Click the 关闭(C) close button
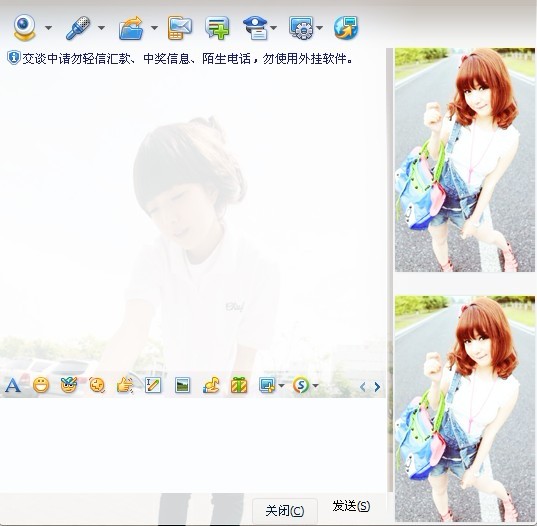Screen dimensions: 537x526 (x=285, y=511)
